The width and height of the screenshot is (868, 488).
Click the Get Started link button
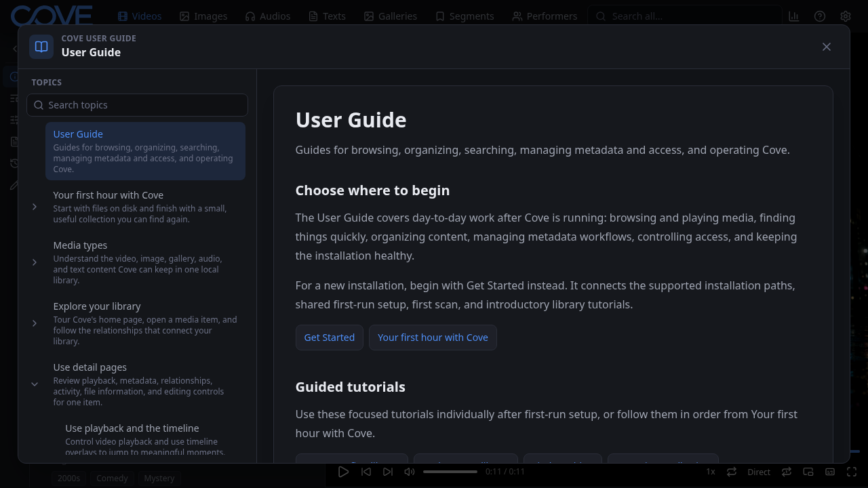click(329, 338)
